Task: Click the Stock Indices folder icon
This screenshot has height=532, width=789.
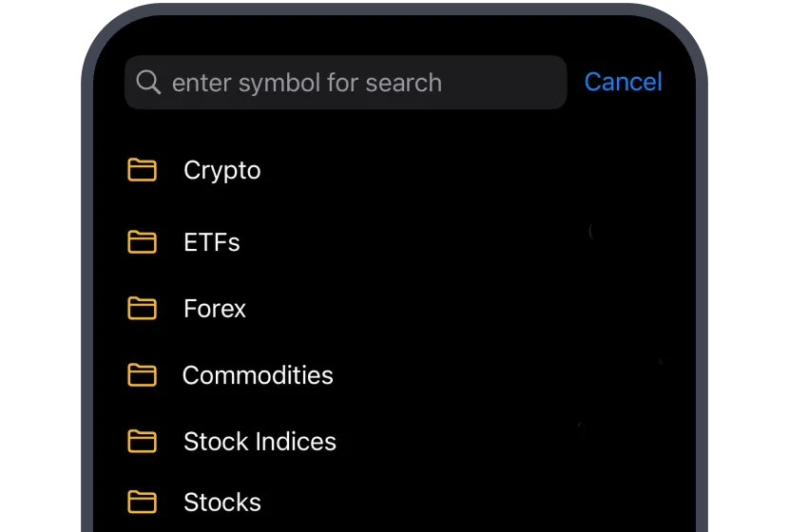Action: point(142,442)
